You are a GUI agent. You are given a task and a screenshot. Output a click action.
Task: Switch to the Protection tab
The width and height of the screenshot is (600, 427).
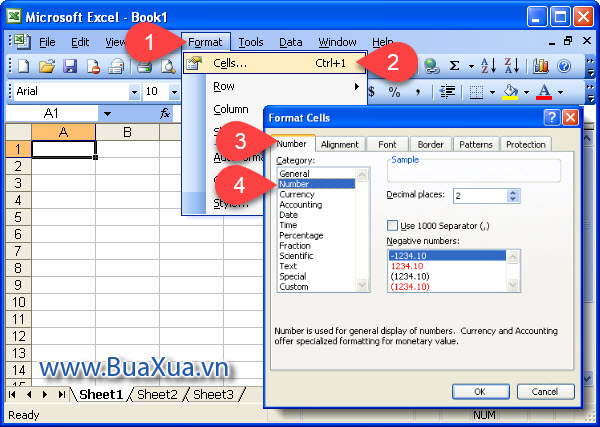[x=525, y=145]
